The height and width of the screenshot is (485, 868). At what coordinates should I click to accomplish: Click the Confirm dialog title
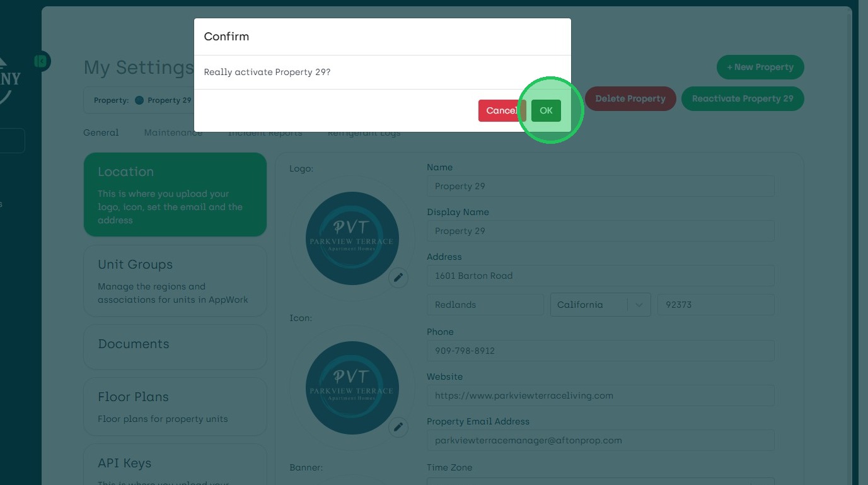pos(226,37)
